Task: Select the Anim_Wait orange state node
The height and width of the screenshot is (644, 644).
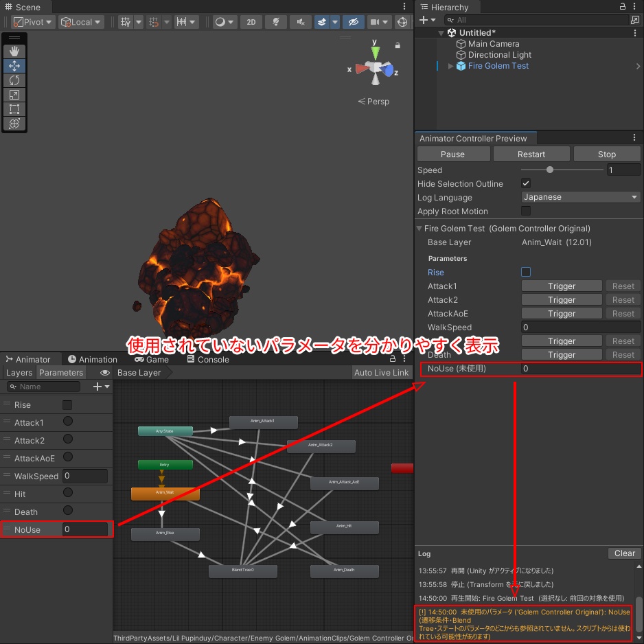Action: pos(165,494)
